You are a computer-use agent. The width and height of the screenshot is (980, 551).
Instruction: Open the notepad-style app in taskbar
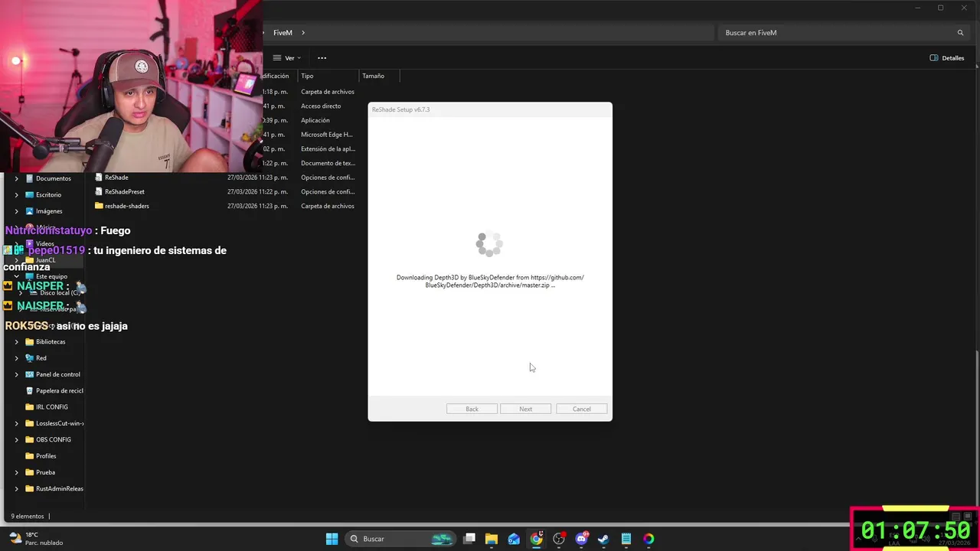click(x=626, y=539)
